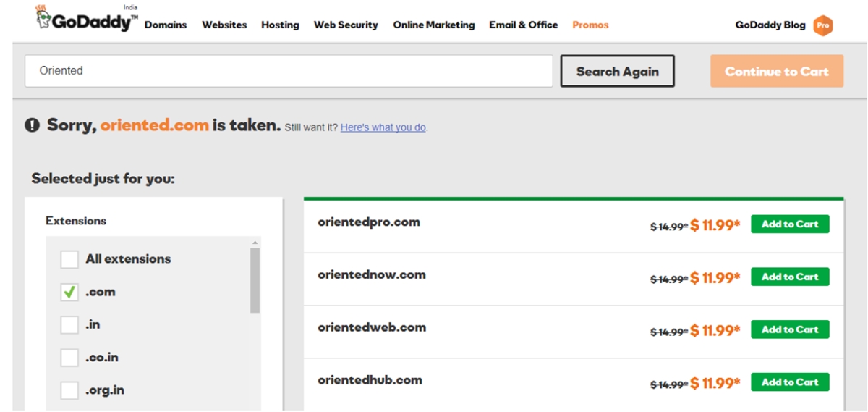The height and width of the screenshot is (412, 868).
Task: Select the orientedpro.com domain name
Action: pos(369,222)
